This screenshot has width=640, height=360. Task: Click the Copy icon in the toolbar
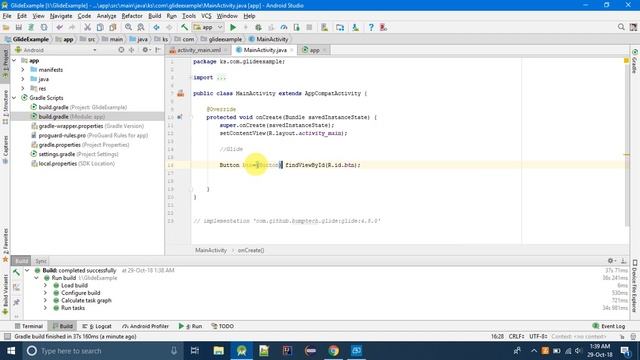pos(100,27)
